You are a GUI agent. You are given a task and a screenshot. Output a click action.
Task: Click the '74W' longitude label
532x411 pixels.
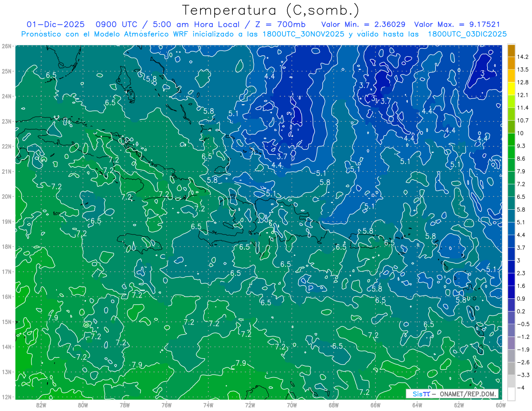tap(208, 404)
